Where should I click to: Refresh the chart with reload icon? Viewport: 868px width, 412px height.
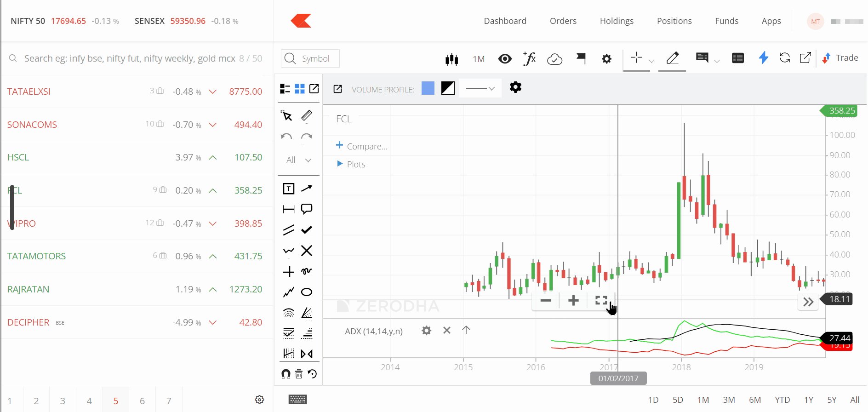[x=785, y=57]
